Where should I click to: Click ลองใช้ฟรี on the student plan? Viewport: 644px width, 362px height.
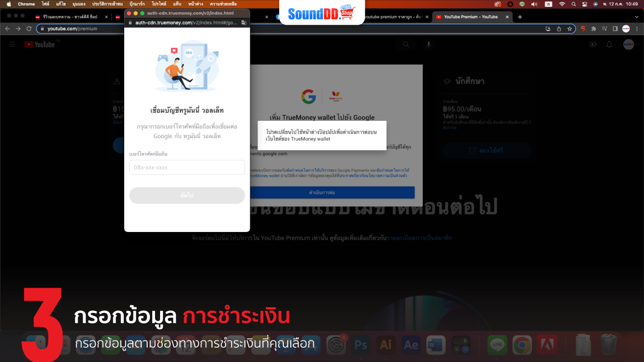[487, 151]
